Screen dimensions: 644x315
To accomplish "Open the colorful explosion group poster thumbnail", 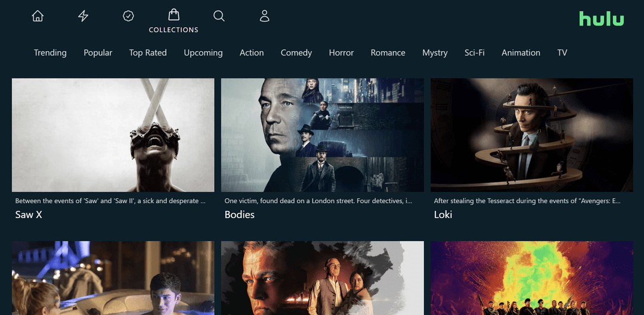I will (x=532, y=278).
